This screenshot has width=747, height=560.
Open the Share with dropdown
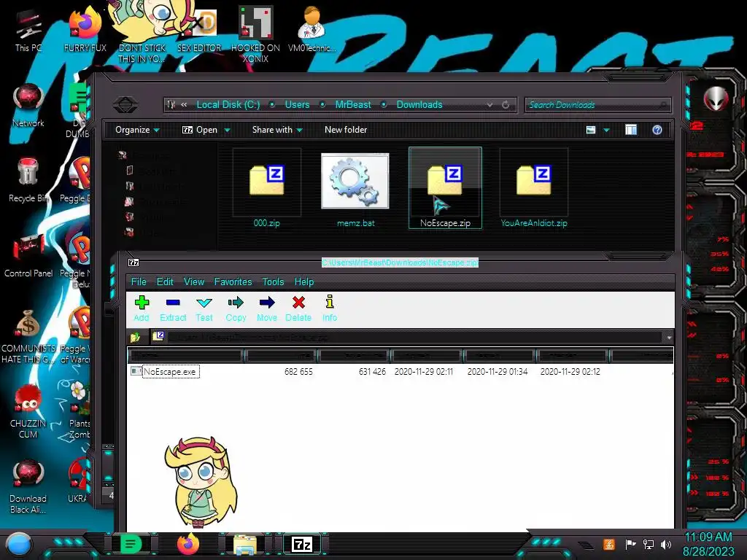point(277,130)
